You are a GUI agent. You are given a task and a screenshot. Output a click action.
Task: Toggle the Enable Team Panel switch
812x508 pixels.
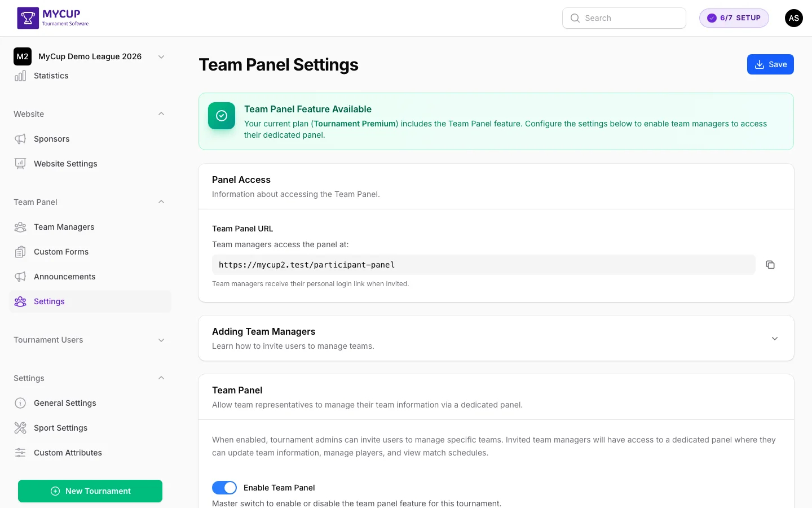coord(224,488)
